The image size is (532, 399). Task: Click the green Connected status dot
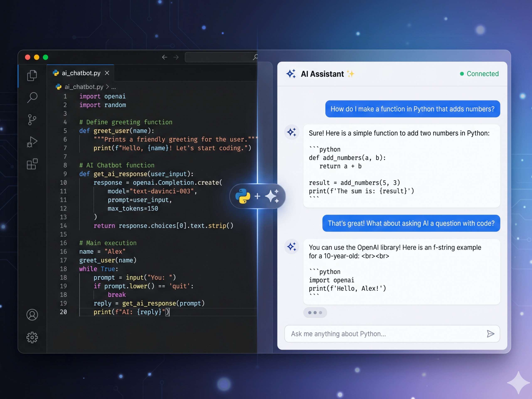(462, 74)
